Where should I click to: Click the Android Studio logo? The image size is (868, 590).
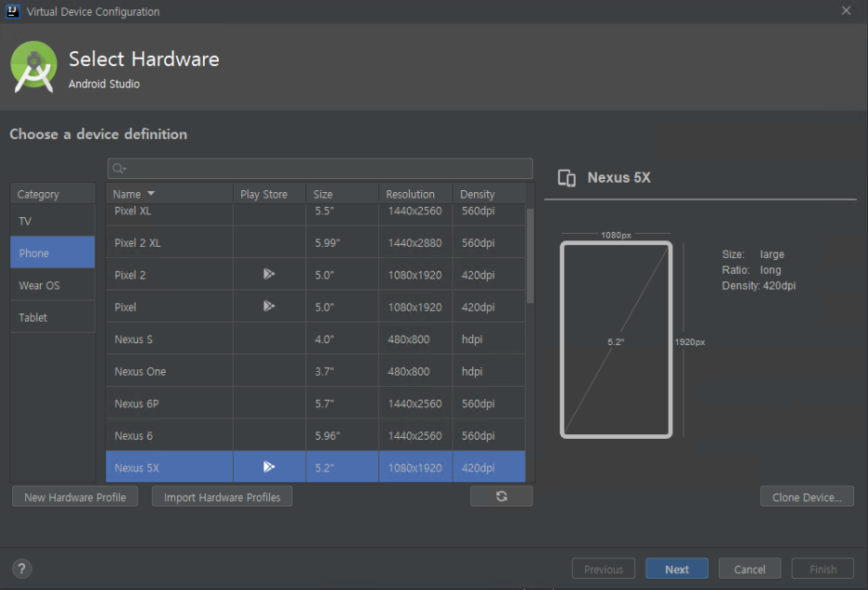(33, 67)
